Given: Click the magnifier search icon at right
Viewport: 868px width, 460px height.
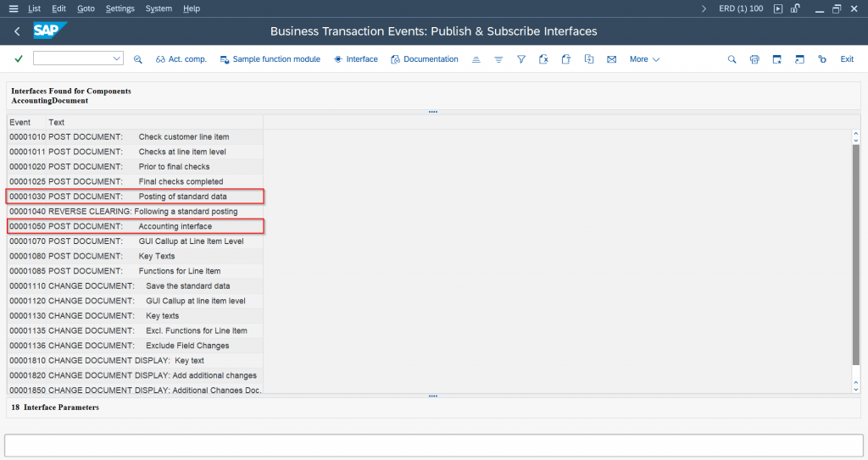Looking at the screenshot, I should 732,59.
